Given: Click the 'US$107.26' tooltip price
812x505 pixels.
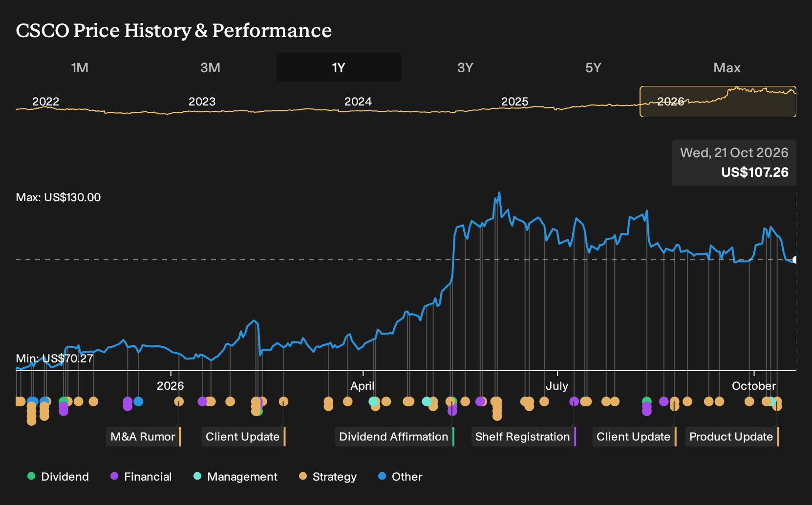Looking at the screenshot, I should (755, 172).
